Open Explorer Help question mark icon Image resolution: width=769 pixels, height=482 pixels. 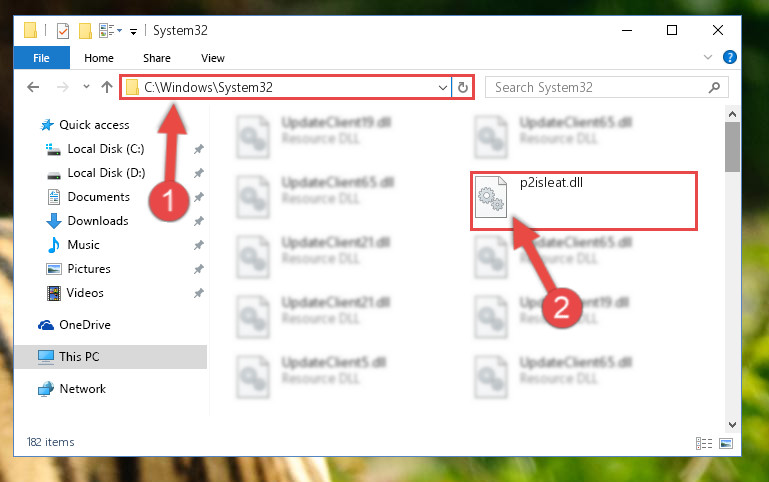click(729, 57)
